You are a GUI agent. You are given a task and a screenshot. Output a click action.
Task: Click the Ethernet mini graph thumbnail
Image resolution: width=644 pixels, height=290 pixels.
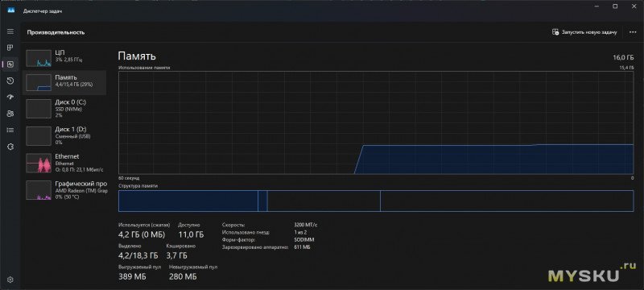coord(39,164)
